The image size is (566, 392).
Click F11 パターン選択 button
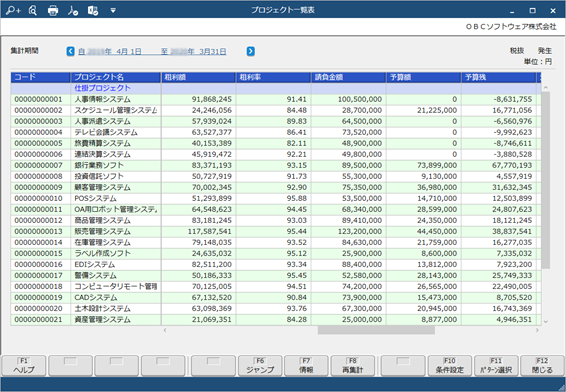pyautogui.click(x=496, y=366)
